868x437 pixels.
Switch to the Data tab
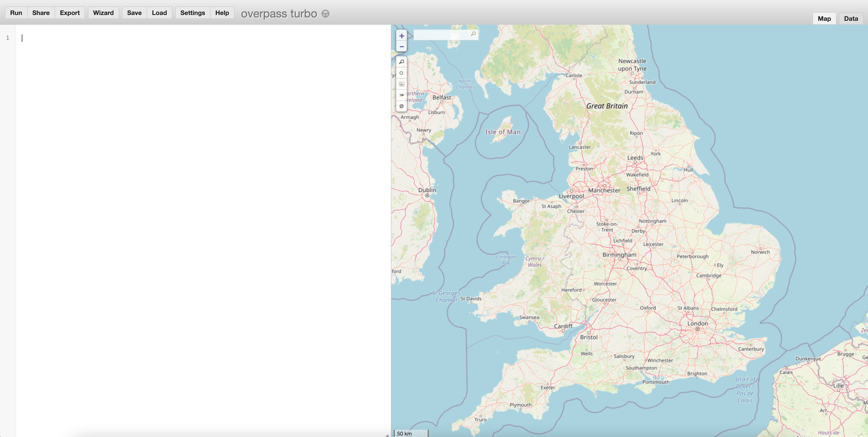click(x=851, y=18)
